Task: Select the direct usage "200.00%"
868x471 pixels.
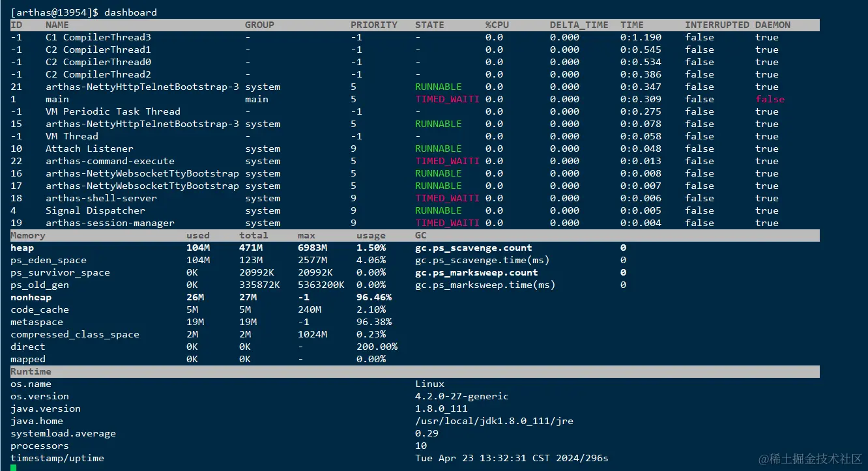Action: pyautogui.click(x=377, y=347)
